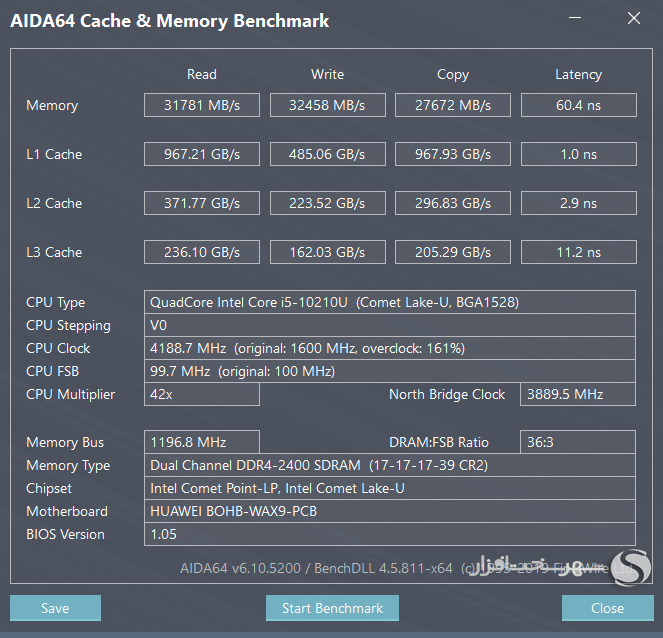Image resolution: width=663 pixels, height=638 pixels.
Task: Click the Save button
Action: [x=55, y=608]
